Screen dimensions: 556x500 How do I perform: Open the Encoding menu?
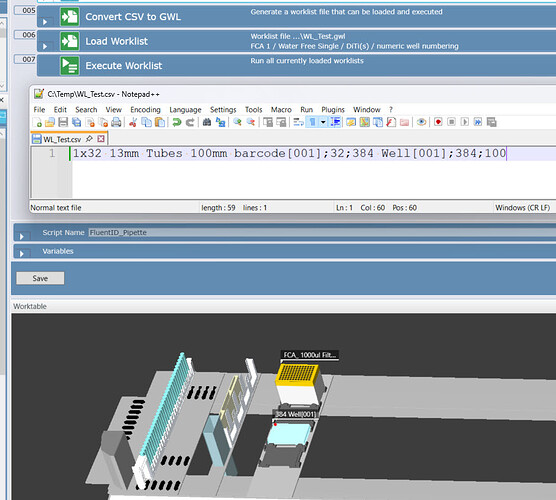(x=145, y=110)
